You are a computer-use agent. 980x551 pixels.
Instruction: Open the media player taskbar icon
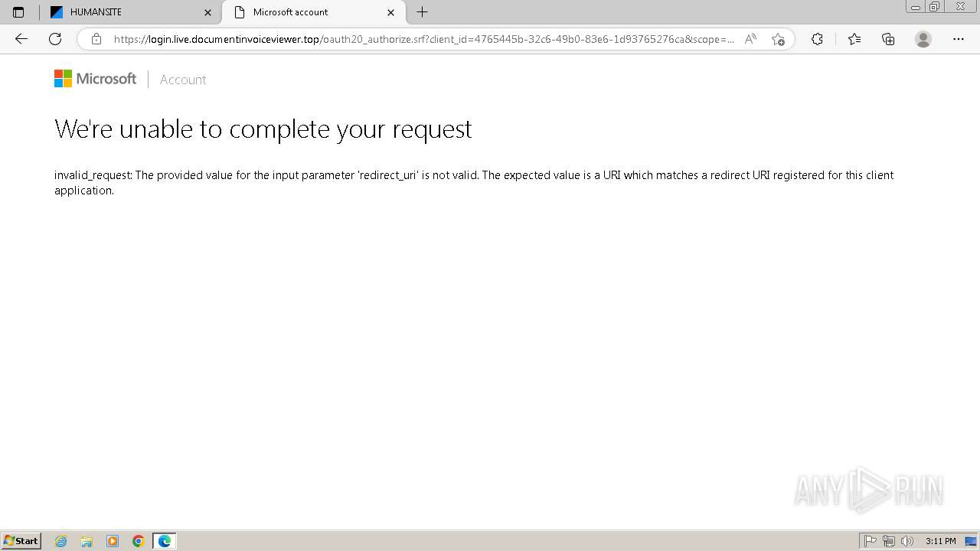pos(113,541)
